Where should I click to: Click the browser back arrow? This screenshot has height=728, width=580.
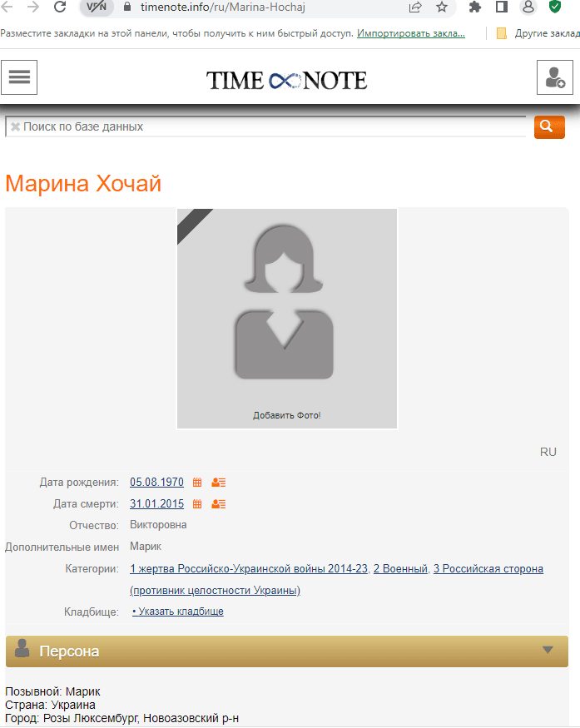pyautogui.click(x=7, y=7)
